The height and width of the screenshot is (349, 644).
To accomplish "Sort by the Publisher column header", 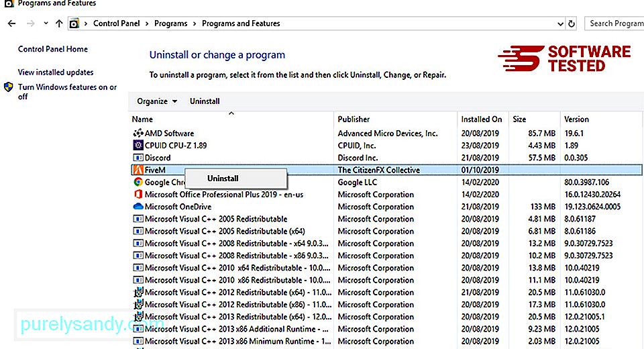I will pyautogui.click(x=354, y=119).
